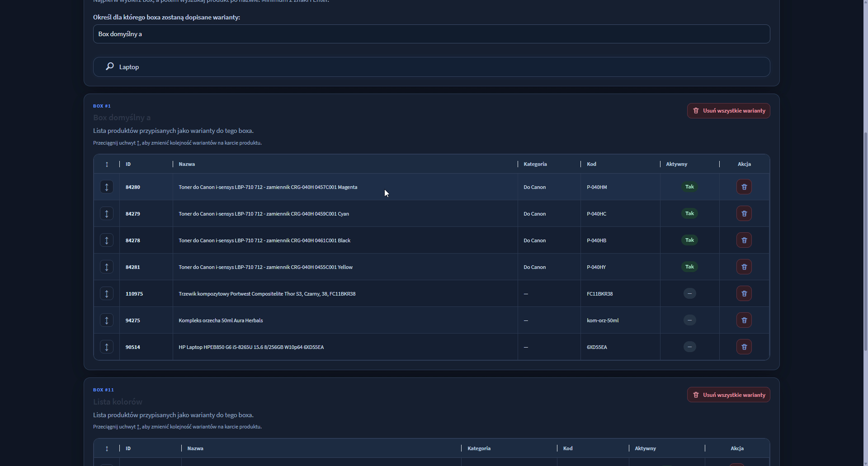
Task: Grab reorder handle for row 84280
Action: point(107,187)
